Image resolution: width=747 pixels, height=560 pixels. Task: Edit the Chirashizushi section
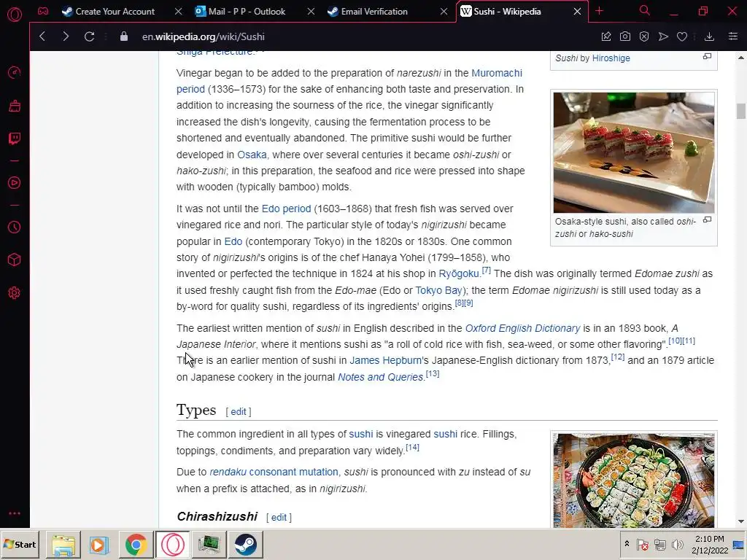[279, 517]
